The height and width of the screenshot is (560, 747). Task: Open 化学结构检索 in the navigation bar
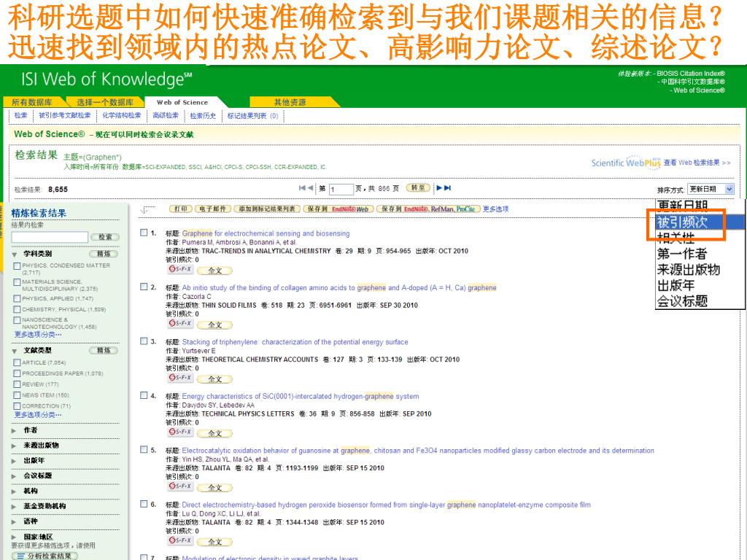coord(122,115)
